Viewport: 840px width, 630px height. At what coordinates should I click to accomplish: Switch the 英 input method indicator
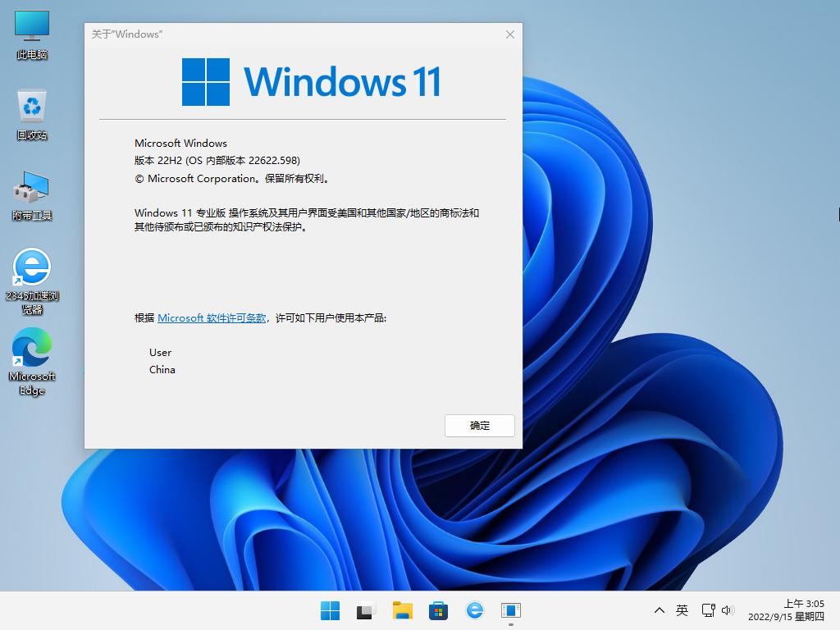682,610
